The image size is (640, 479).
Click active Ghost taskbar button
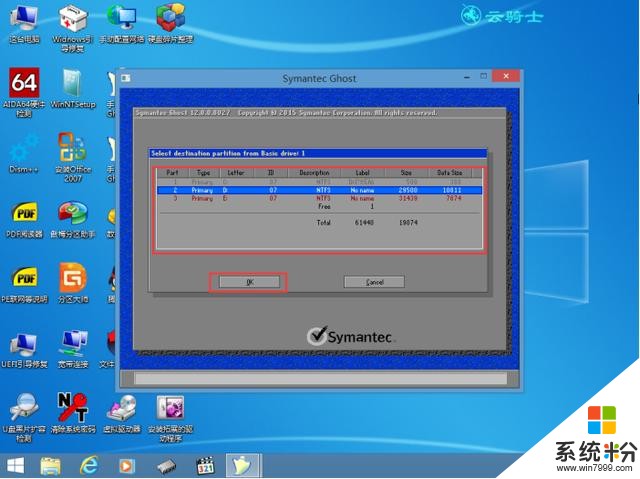coord(243,466)
